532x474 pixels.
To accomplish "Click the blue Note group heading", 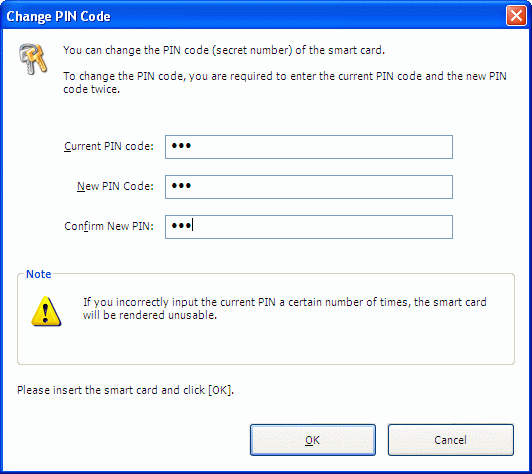I will (x=39, y=274).
